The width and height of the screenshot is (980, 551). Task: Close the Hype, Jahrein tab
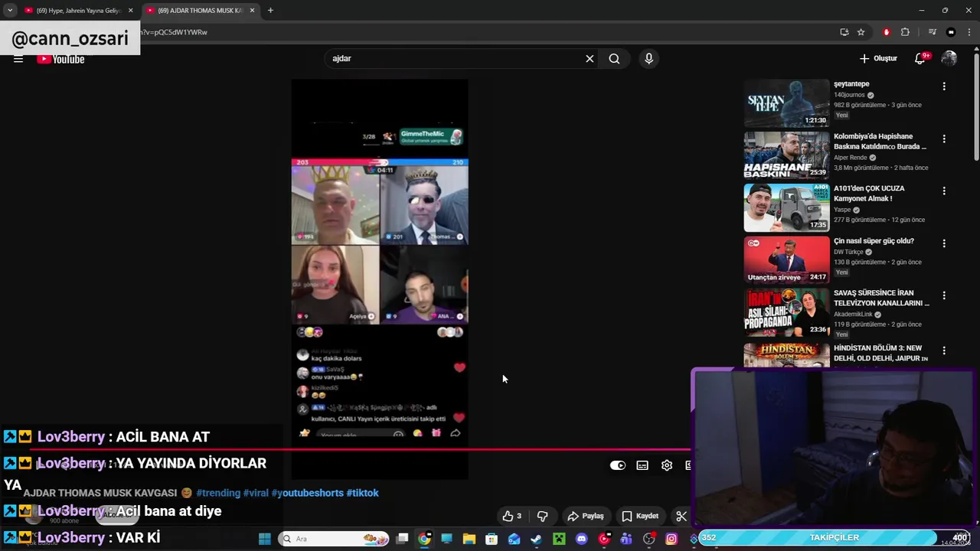(130, 11)
